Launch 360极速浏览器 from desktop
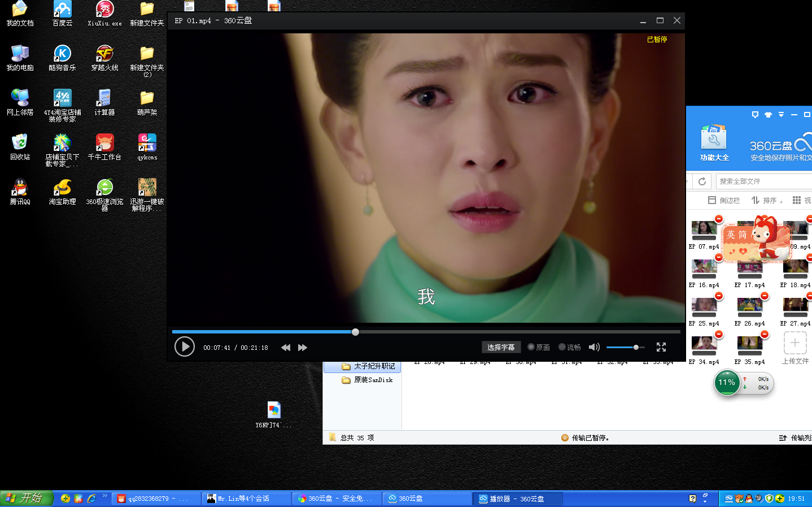812x507 pixels. pos(104,195)
